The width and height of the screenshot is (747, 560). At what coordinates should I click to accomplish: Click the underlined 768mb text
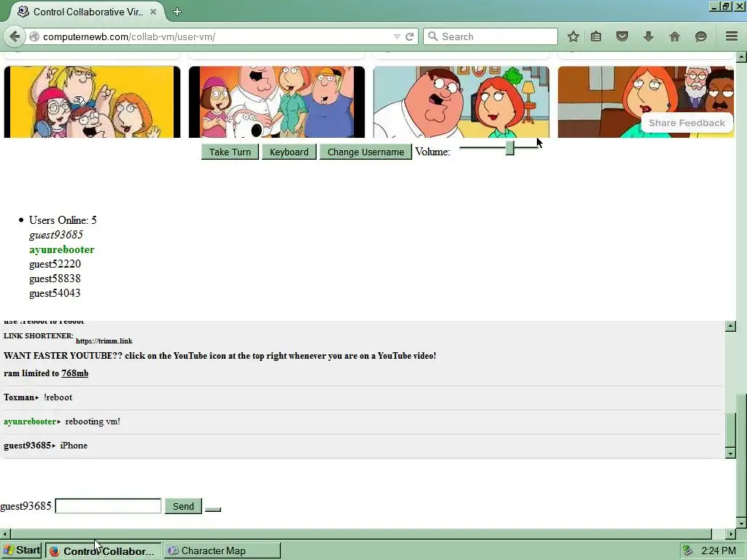pos(75,373)
